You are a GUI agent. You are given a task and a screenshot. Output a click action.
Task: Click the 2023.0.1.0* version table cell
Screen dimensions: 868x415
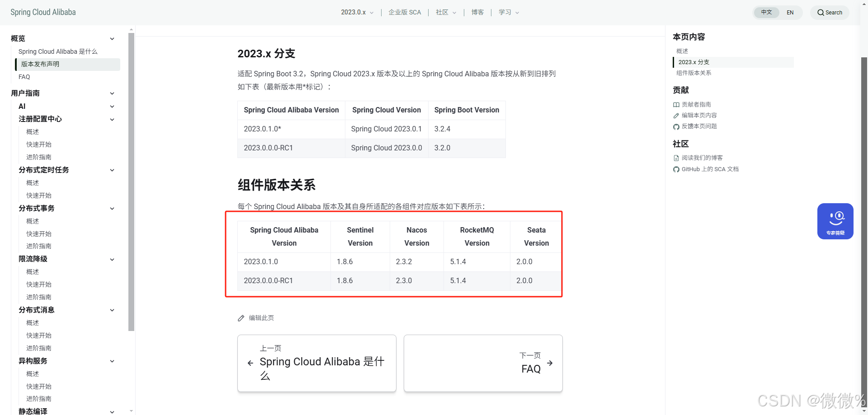point(291,129)
